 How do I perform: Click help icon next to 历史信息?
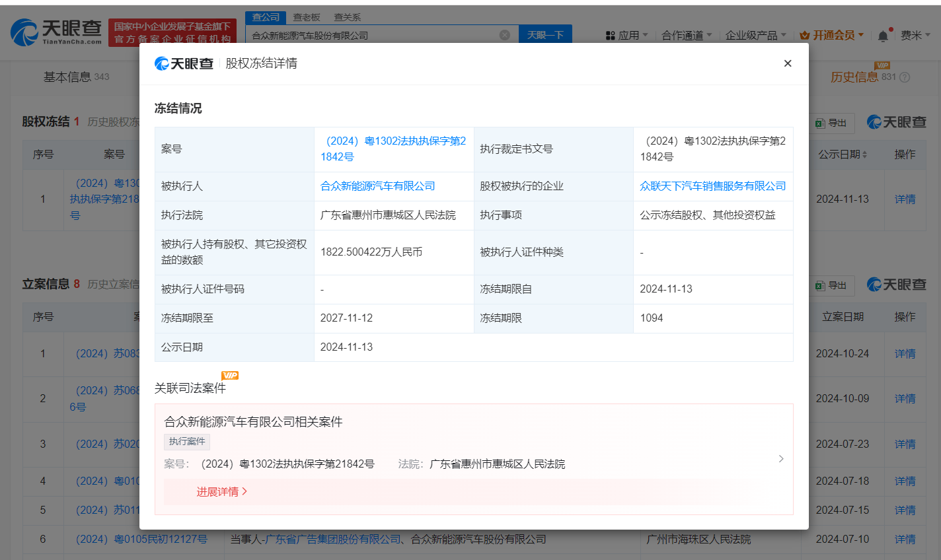click(x=905, y=77)
